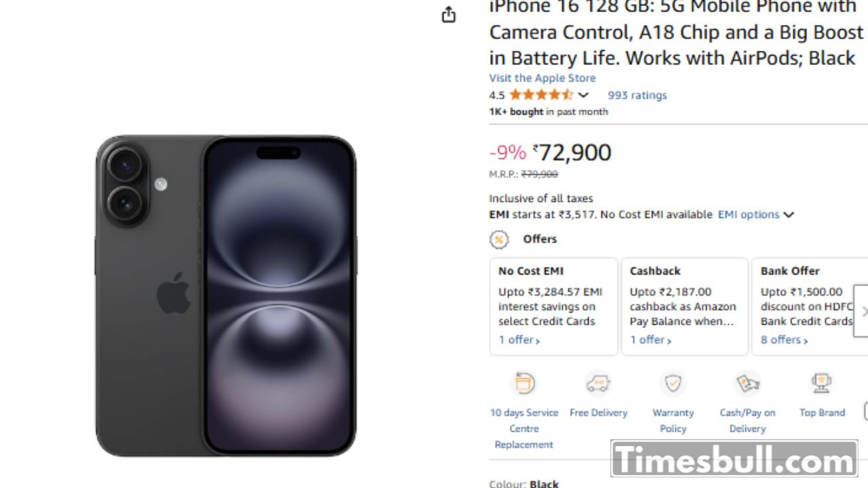Click the Cash/Pay on Delivery icon
Screen dimensions: 868x488
tap(747, 384)
